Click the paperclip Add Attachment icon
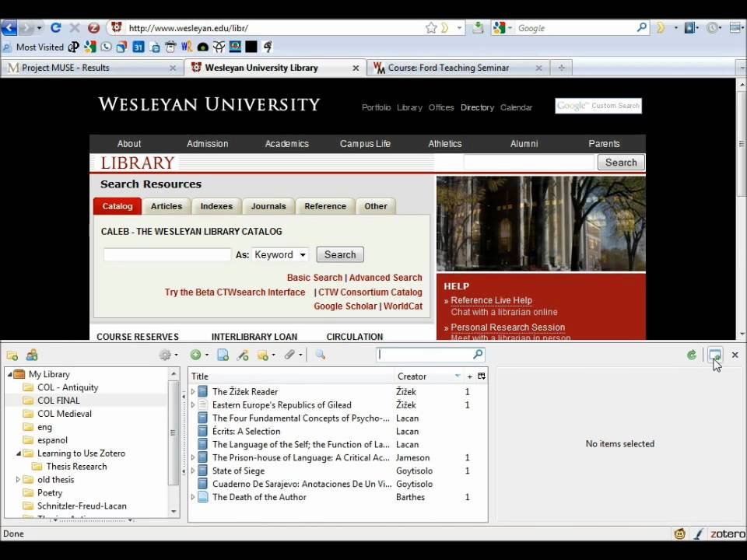The width and height of the screenshot is (747, 560). pyautogui.click(x=290, y=355)
